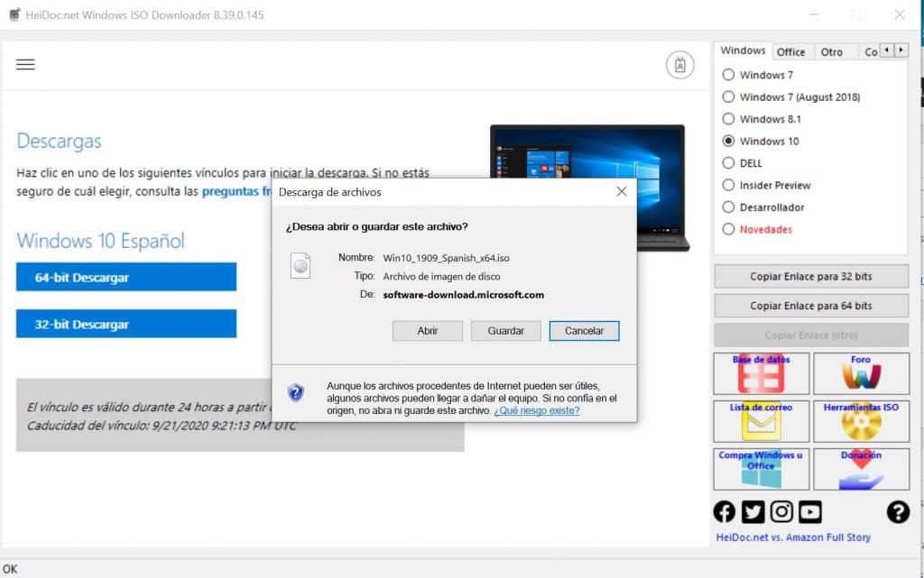
Task: Open the Facebook icon
Action: pyautogui.click(x=725, y=512)
